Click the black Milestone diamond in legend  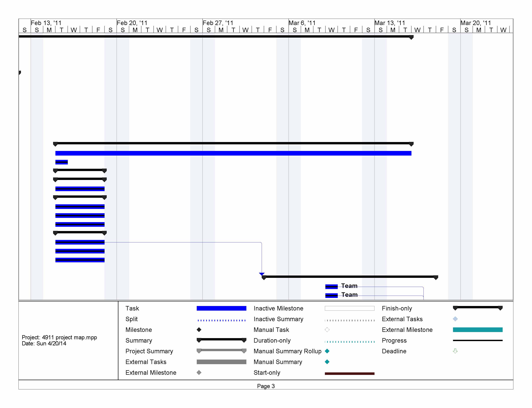199,330
